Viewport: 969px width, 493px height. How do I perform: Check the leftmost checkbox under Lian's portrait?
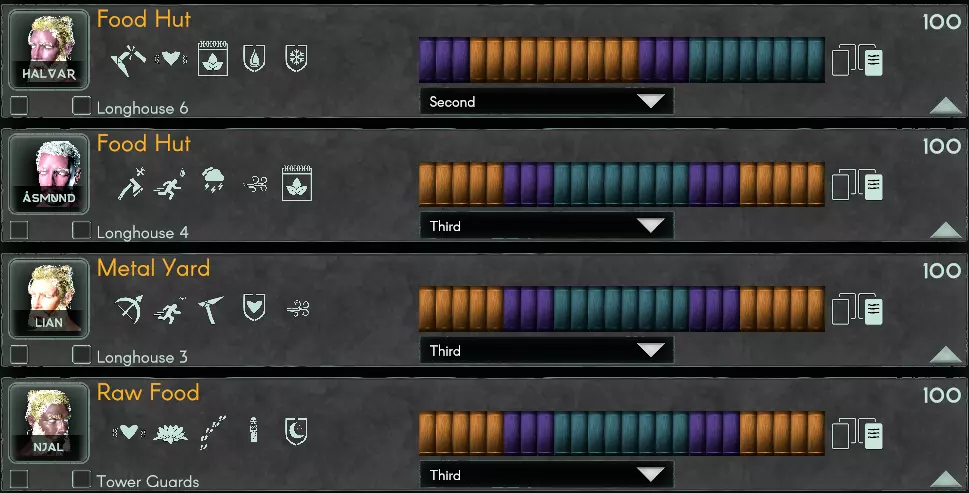19,355
